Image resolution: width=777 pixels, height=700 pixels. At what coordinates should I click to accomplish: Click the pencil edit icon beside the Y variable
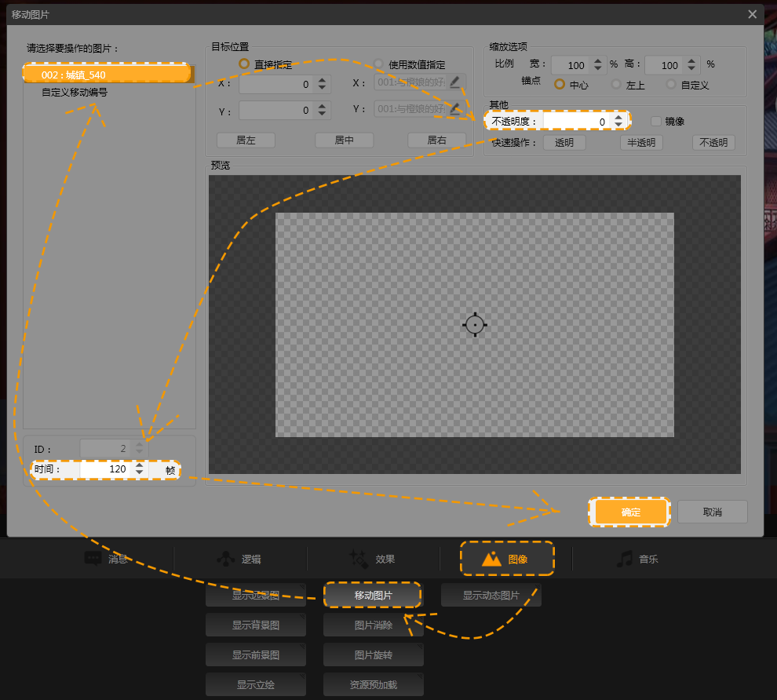point(454,108)
